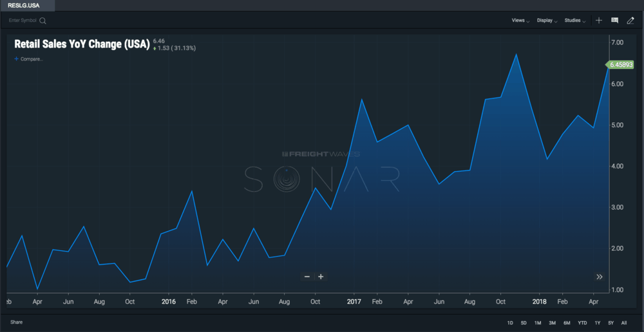Open the Views dropdown

click(520, 21)
